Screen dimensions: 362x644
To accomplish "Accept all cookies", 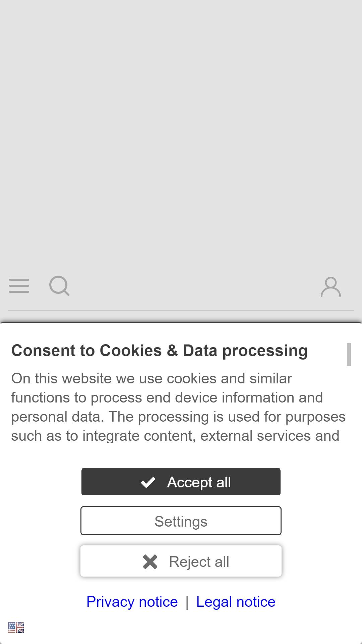I will click(181, 482).
